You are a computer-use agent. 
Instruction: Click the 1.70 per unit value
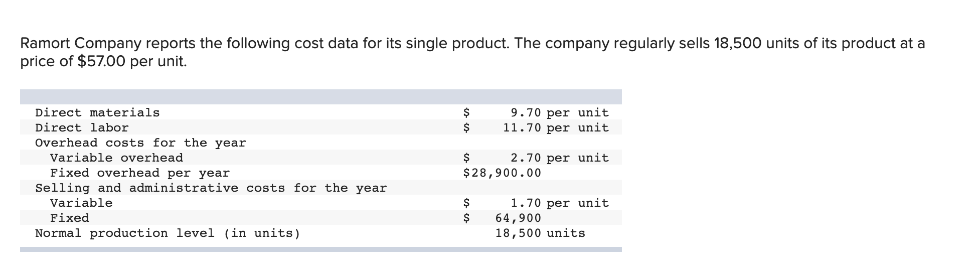pos(559,203)
